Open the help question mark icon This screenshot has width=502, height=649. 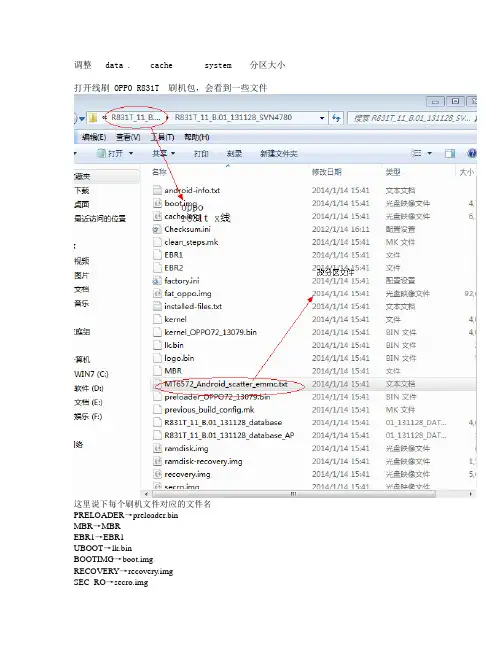tap(472, 154)
